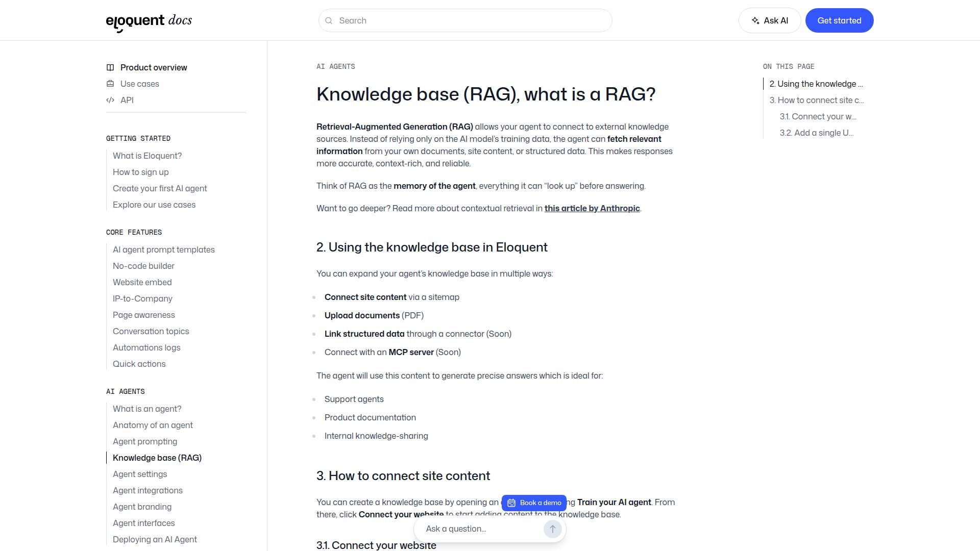This screenshot has height=551, width=980.
Task: Open How to sign up page
Action: (141, 172)
